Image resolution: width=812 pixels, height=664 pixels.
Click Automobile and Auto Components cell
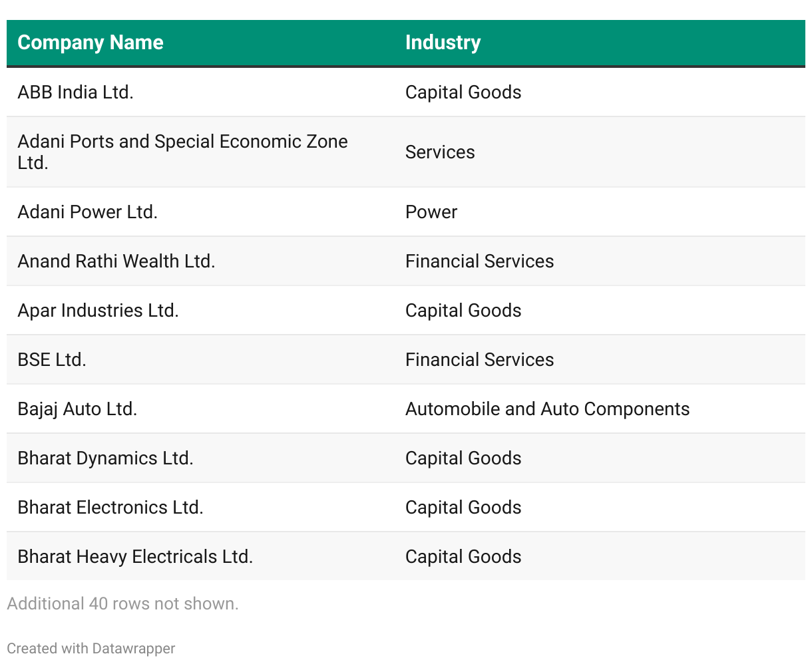(x=547, y=409)
